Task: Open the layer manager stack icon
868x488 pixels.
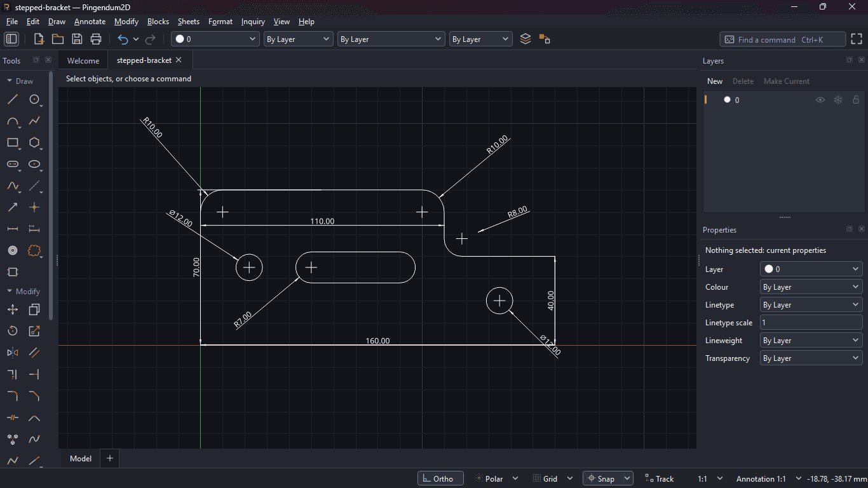Action: (x=525, y=39)
